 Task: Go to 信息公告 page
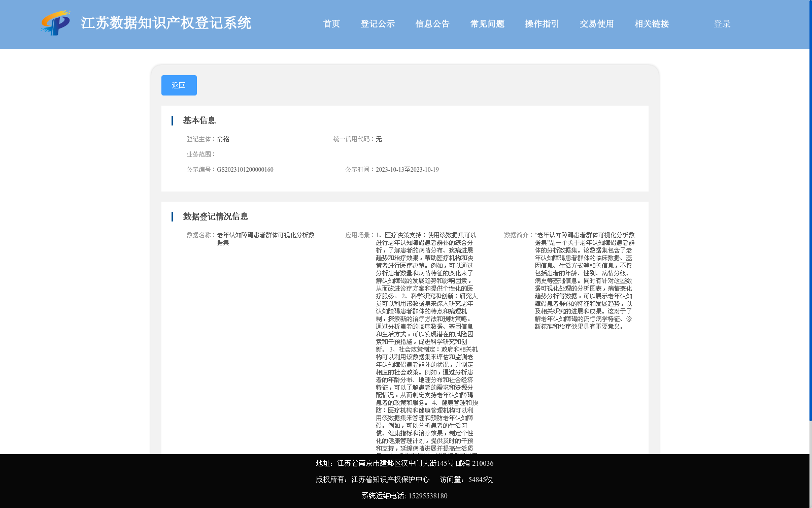point(432,24)
